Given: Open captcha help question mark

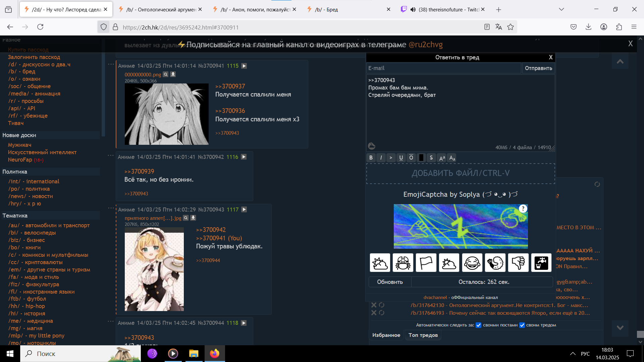Looking at the screenshot, I should 523,209.
